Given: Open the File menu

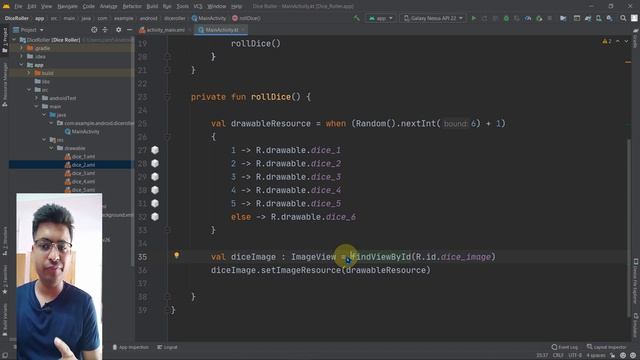Looking at the screenshot, I should (x=18, y=6).
